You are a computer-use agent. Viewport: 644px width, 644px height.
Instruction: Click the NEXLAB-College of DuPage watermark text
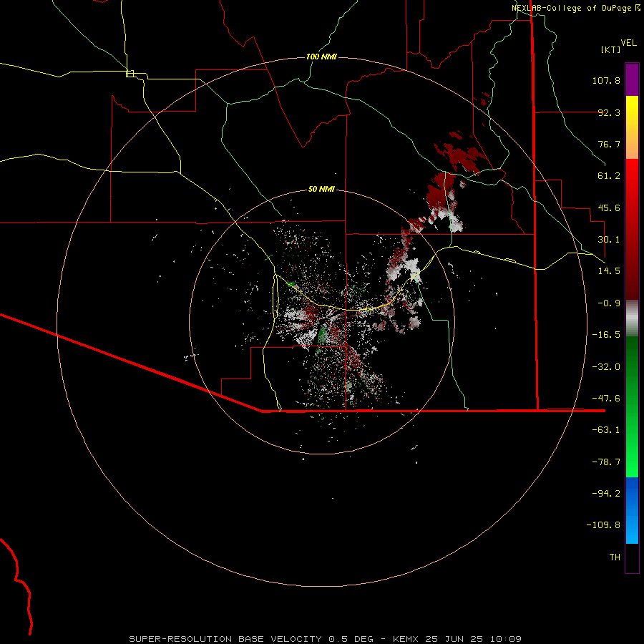click(576, 8)
